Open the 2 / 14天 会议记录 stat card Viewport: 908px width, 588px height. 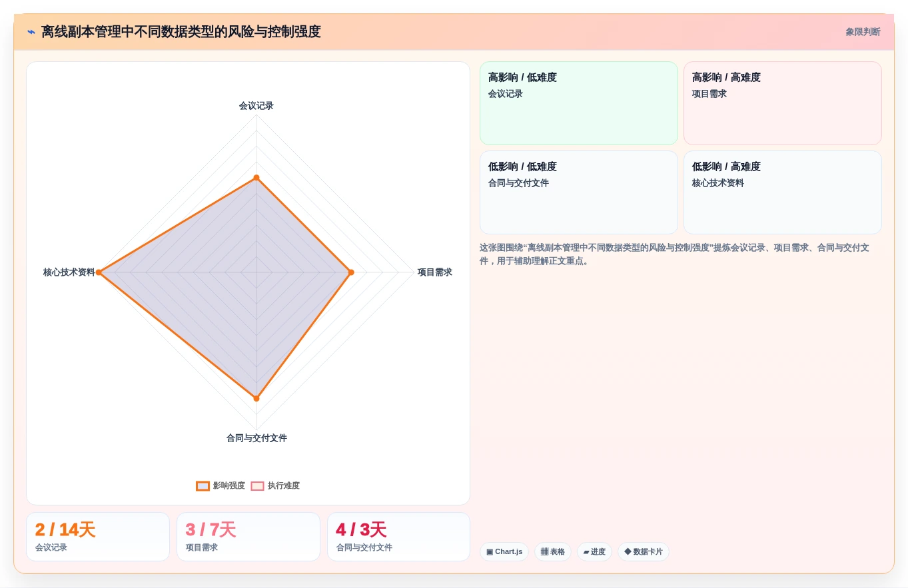98,537
